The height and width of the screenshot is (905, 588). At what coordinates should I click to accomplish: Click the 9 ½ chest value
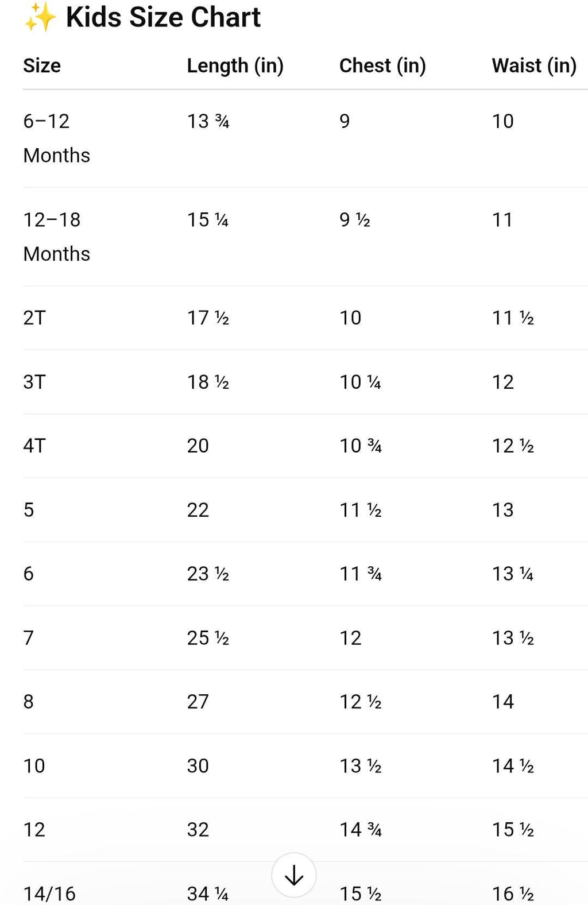pos(355,219)
